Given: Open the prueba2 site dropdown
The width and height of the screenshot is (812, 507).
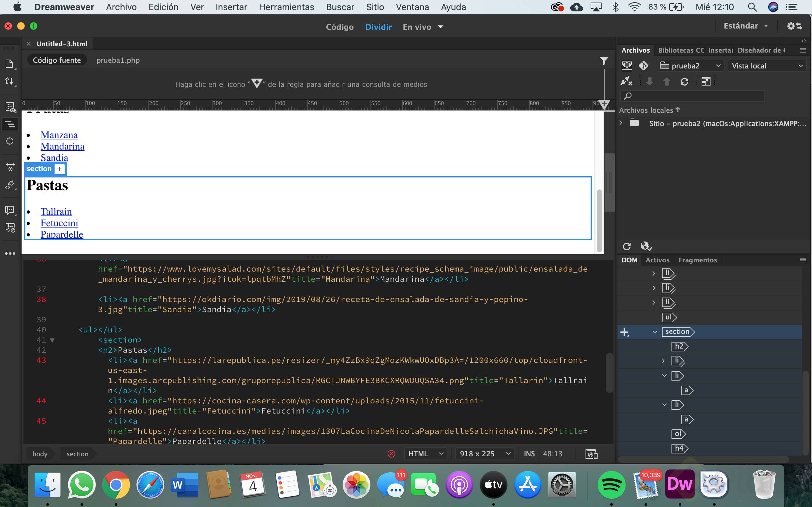Looking at the screenshot, I should (x=691, y=66).
